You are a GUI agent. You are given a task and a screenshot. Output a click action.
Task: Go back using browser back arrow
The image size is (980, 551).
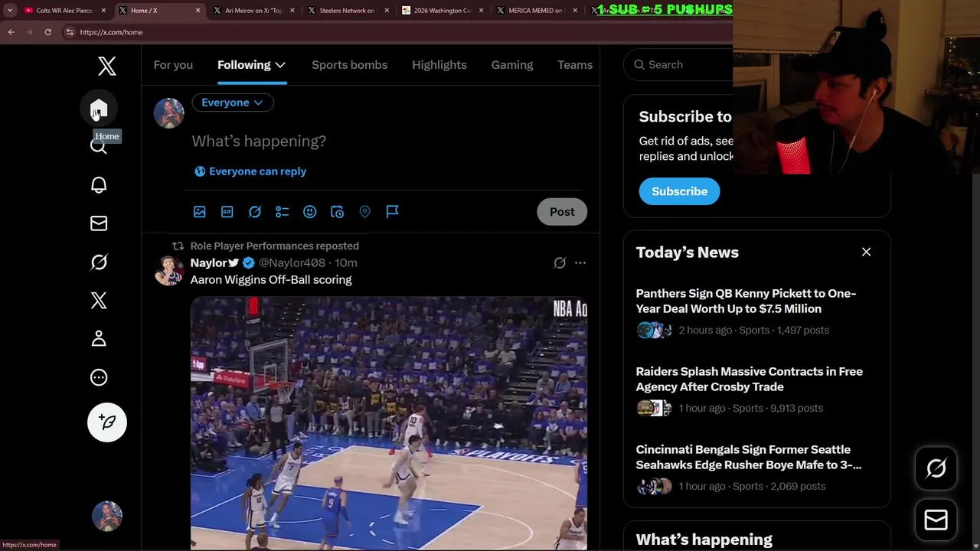(11, 32)
